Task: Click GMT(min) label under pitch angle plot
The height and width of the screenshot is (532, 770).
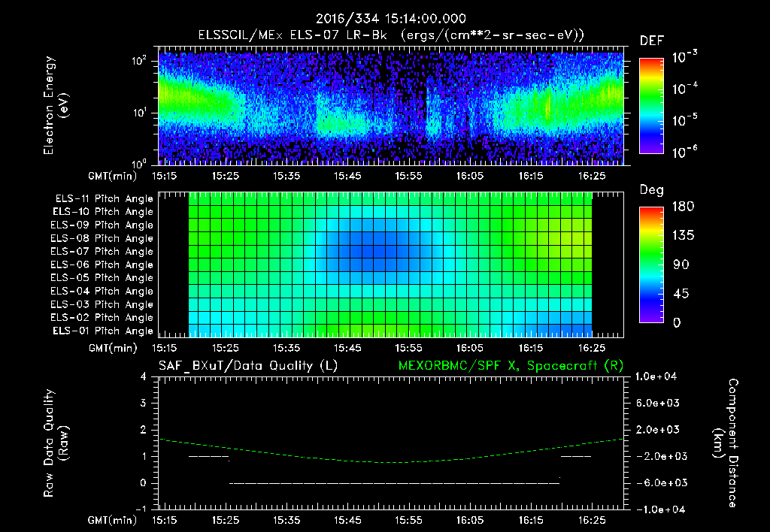Action: pyautogui.click(x=113, y=349)
